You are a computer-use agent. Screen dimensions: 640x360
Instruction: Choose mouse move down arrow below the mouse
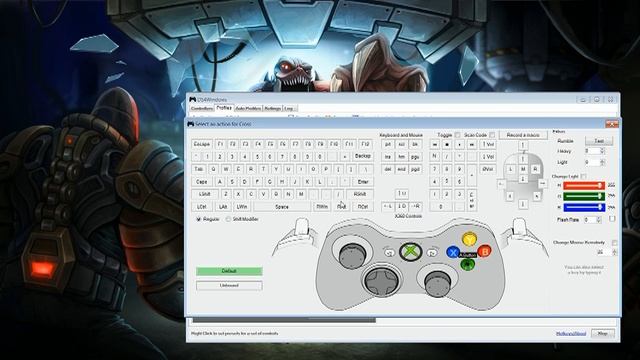click(522, 204)
